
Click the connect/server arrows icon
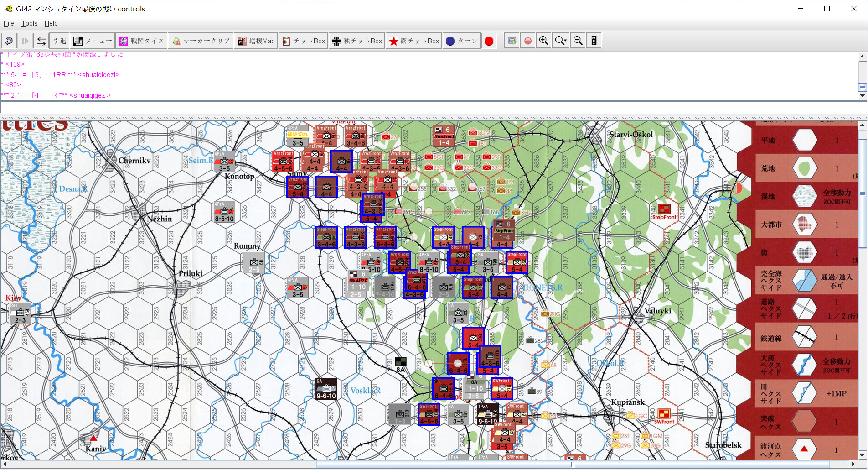[41, 41]
